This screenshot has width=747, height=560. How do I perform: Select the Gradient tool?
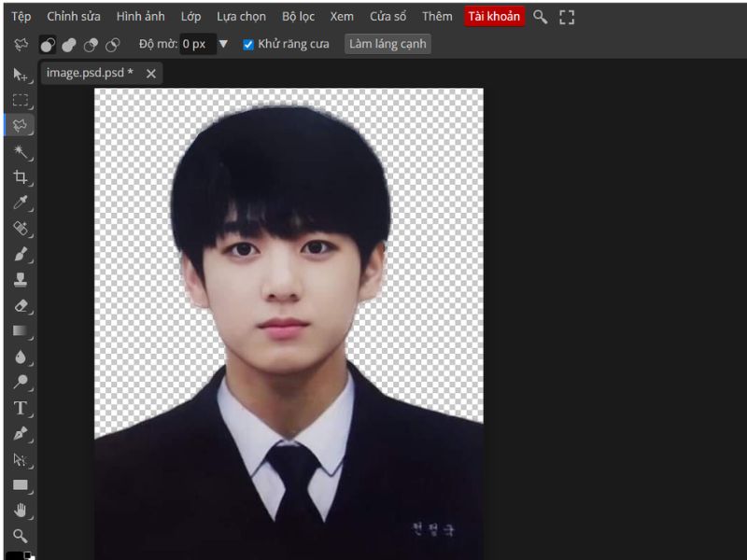point(20,331)
